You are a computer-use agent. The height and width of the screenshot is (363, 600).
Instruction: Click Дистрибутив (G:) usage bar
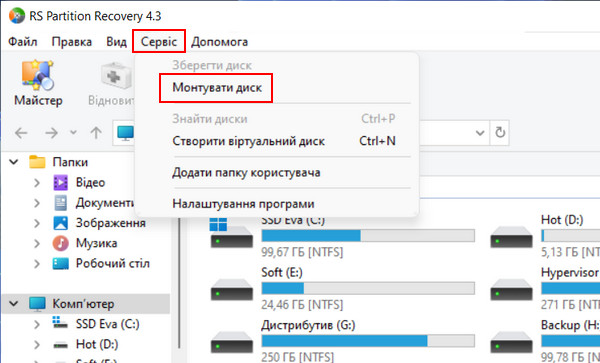[368, 341]
